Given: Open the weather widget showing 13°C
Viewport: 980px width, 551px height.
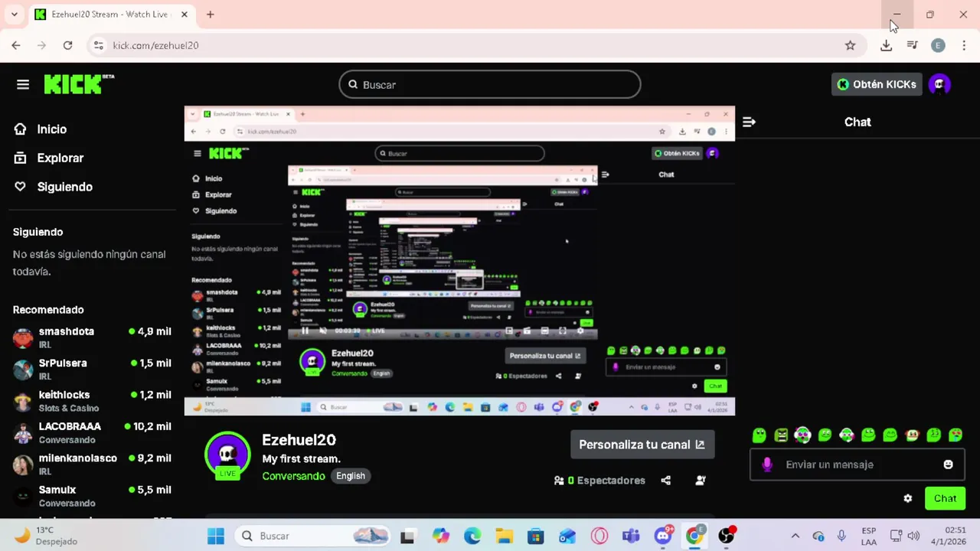Looking at the screenshot, I should point(46,536).
